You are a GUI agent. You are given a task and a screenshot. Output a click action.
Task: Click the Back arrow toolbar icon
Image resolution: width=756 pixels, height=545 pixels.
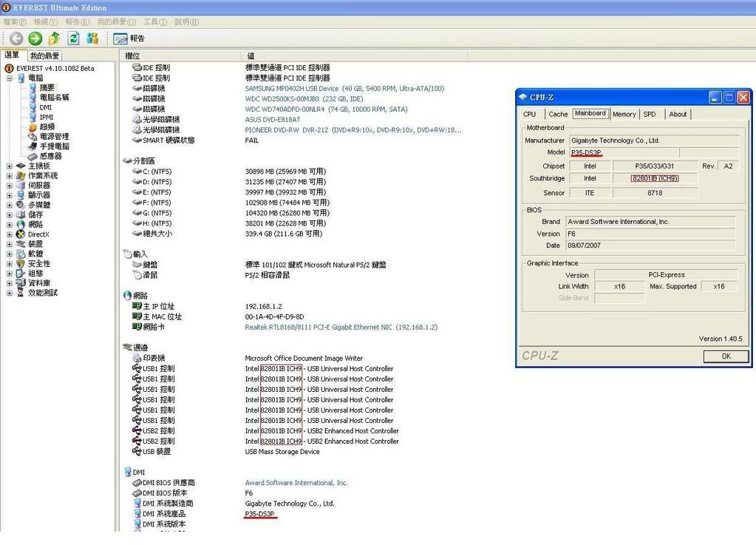point(16,38)
